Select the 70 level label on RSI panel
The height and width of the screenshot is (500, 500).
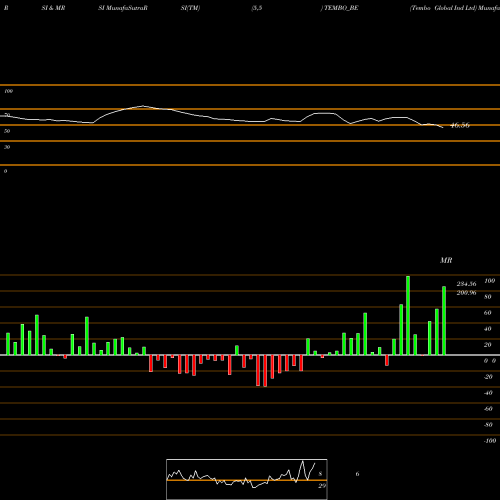[x=7, y=115]
